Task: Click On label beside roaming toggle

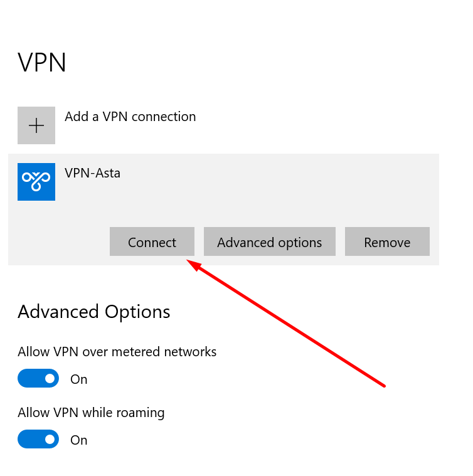Action: 78,440
